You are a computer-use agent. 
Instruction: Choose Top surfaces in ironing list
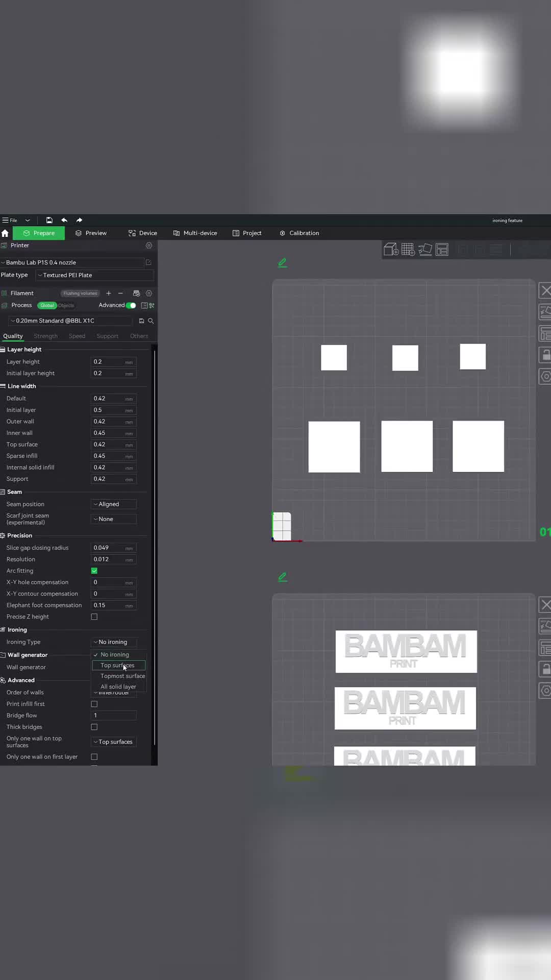pos(118,665)
